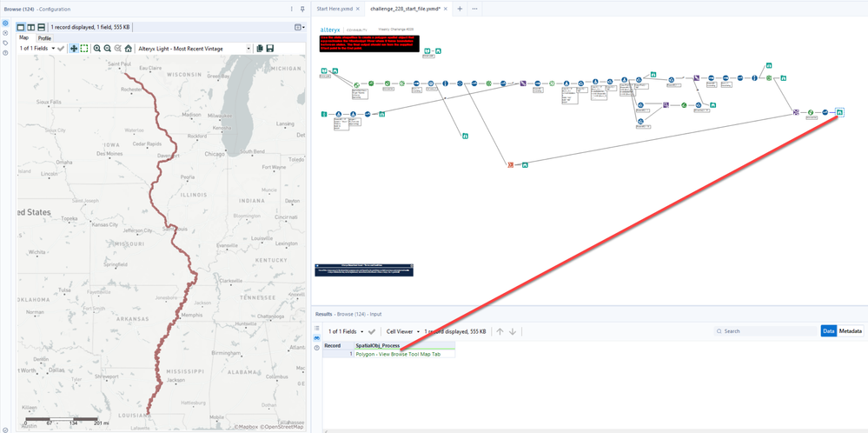Select the Browse tool beside the orange tool

point(525,164)
